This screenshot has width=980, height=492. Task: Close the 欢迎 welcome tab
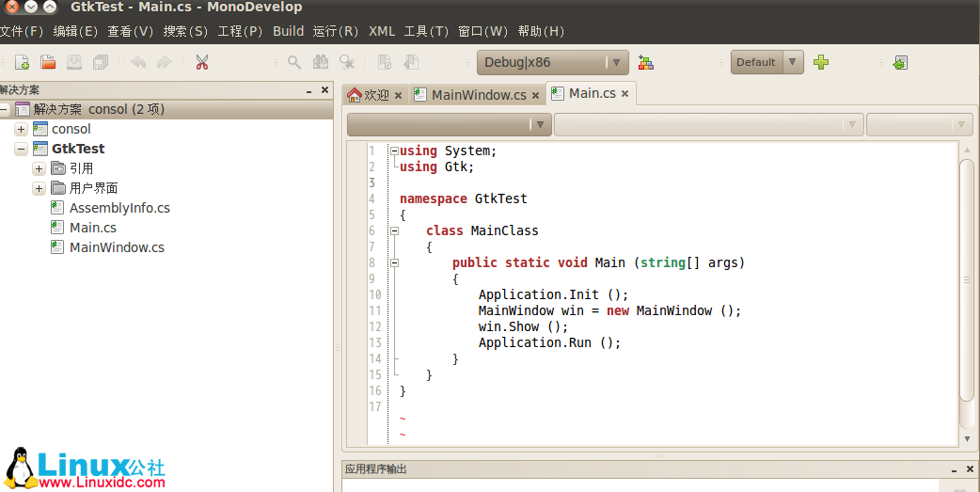click(x=399, y=96)
